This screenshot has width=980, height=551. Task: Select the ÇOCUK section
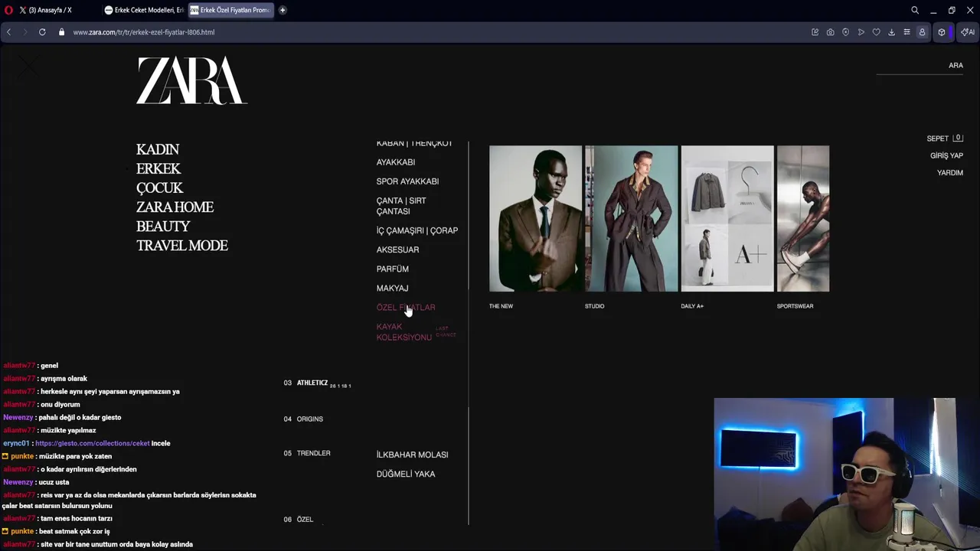click(x=159, y=187)
